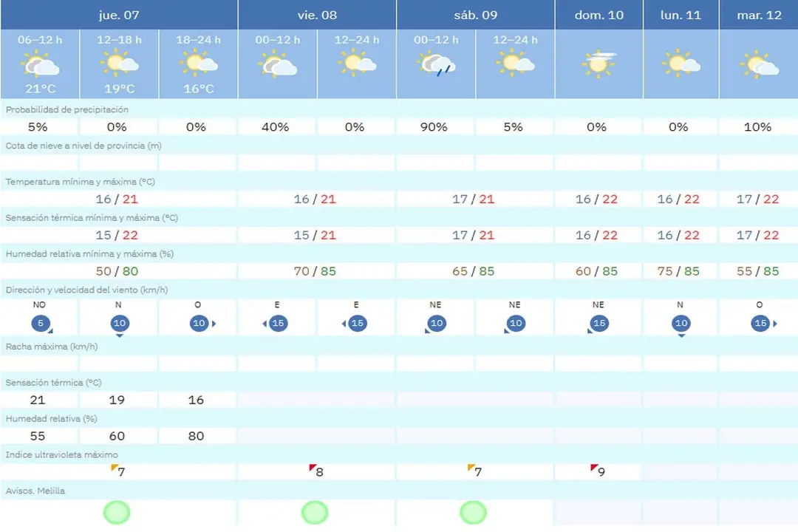Click 'Cota de nieve a nivel de provincia (m)' label

(x=83, y=146)
